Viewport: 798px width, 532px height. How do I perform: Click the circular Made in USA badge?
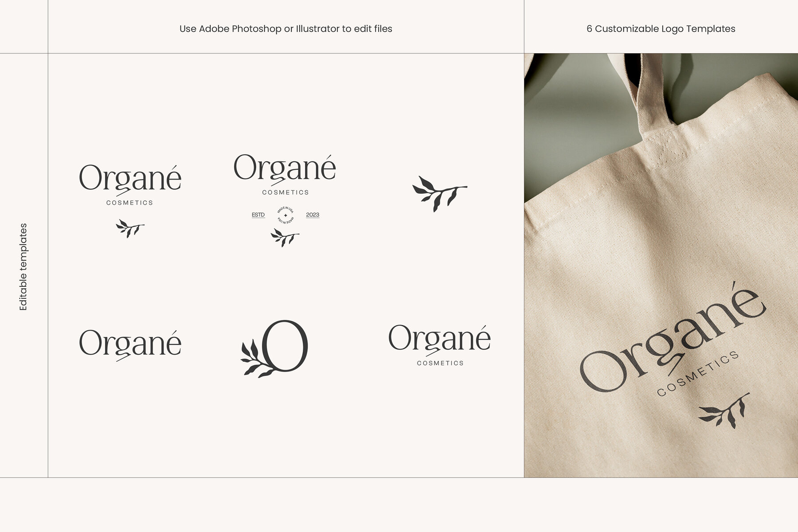285,215
